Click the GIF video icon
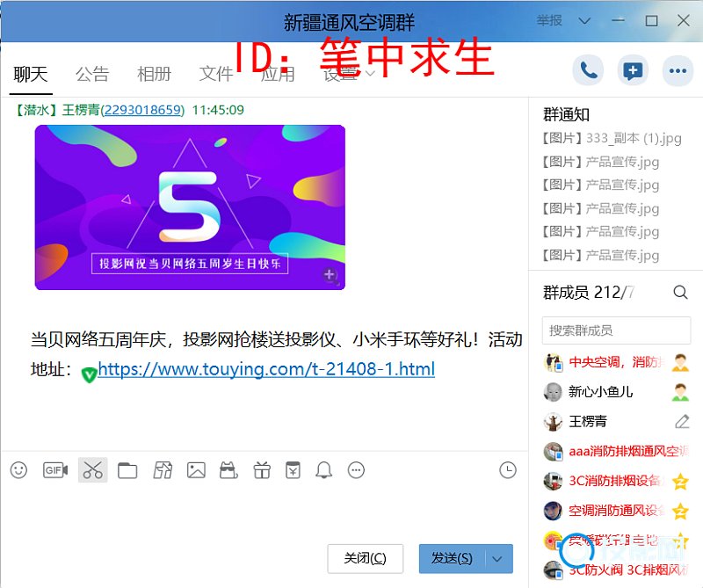Viewport: 703px width, 588px height. pyautogui.click(x=55, y=470)
